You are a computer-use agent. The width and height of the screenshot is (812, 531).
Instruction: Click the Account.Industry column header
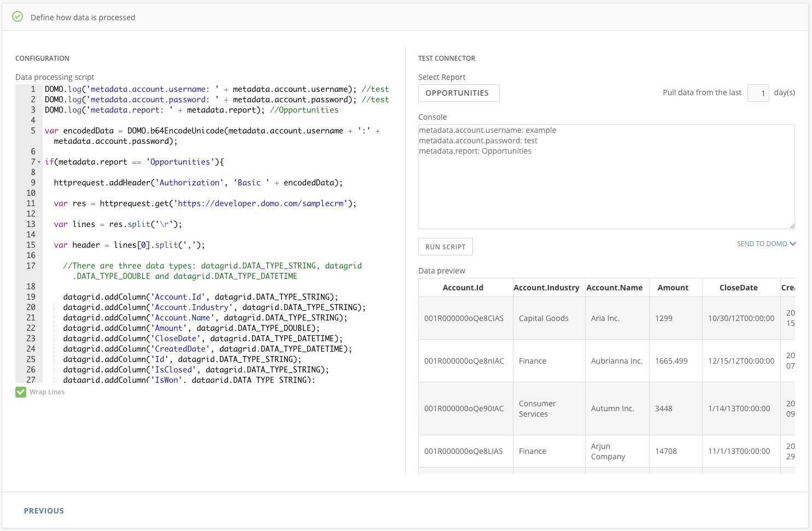[546, 288]
